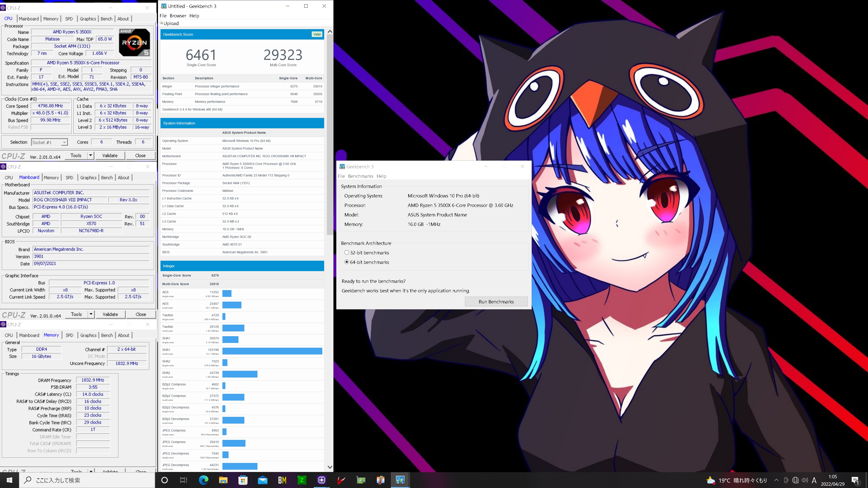Click the Core Speed value 4798.88 MHz
The height and width of the screenshot is (488, 868).
point(51,106)
